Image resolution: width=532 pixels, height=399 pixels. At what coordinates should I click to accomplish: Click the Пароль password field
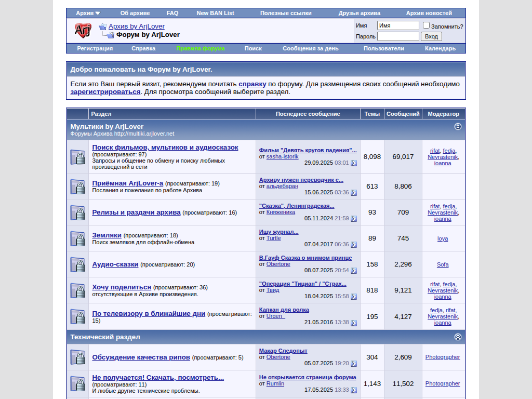pyautogui.click(x=398, y=36)
